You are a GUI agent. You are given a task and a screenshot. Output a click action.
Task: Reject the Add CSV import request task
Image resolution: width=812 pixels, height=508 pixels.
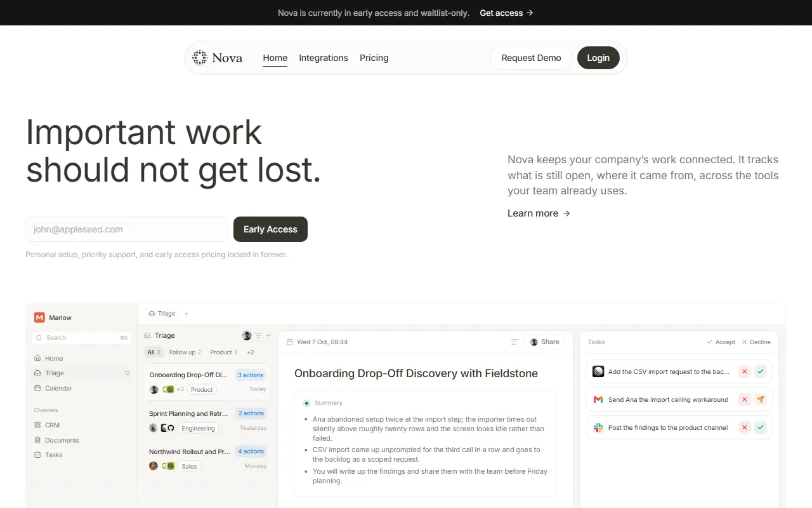(745, 371)
